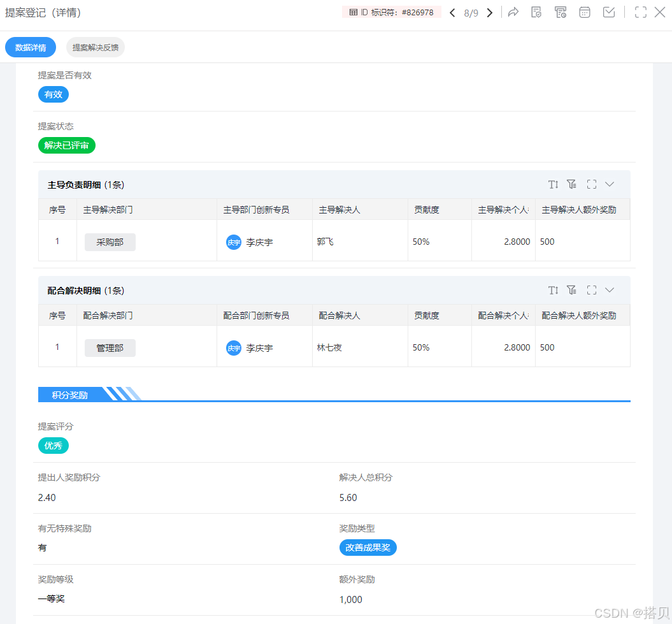The image size is (672, 624).
Task: Click 配合解决部门 column header
Action: tap(146, 316)
